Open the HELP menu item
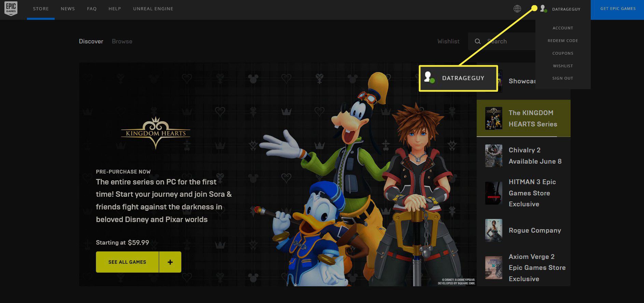Viewport: 644px width, 303px height. click(x=115, y=9)
